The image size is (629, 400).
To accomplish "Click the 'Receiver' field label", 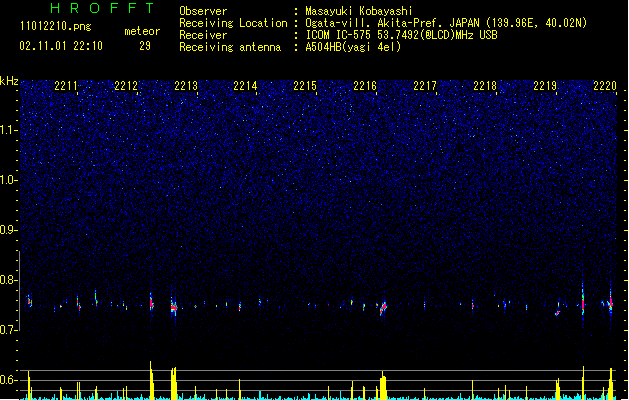I will (203, 35).
